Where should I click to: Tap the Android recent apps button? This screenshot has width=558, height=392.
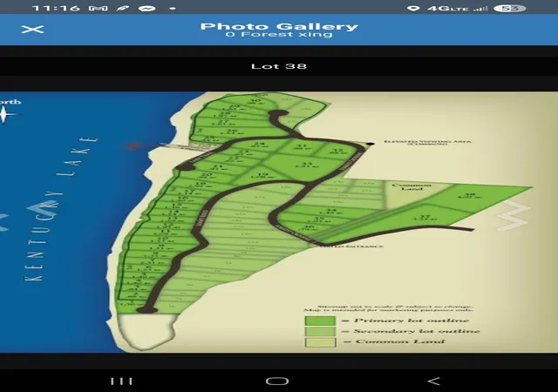coord(121,382)
